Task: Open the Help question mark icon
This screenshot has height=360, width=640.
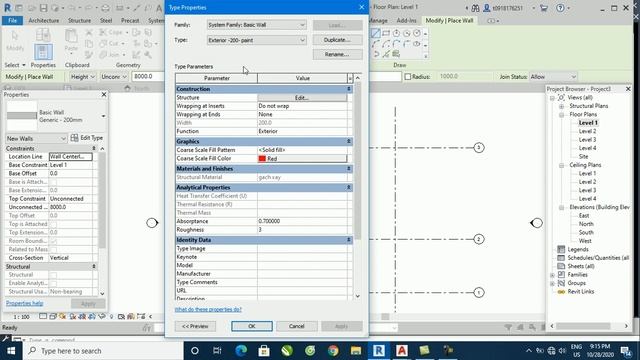Action: tap(560, 8)
